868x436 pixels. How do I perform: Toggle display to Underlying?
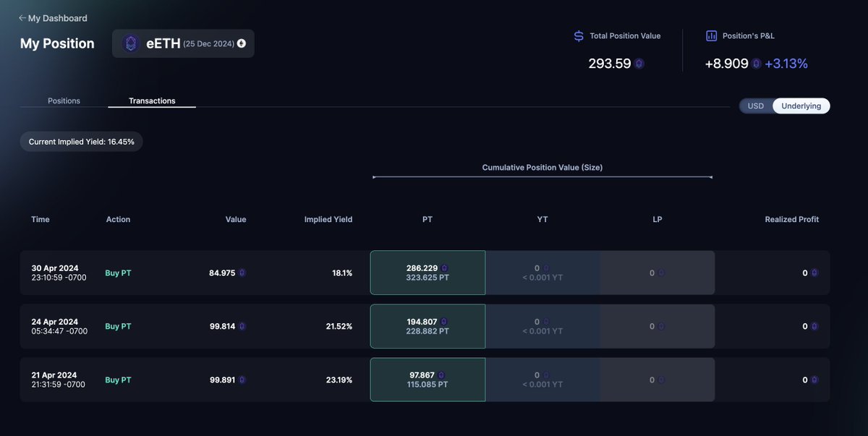(x=801, y=106)
